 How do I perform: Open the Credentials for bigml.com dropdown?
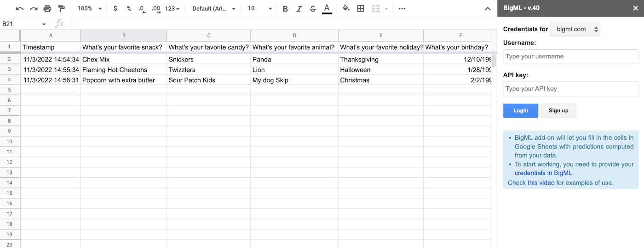(x=575, y=29)
